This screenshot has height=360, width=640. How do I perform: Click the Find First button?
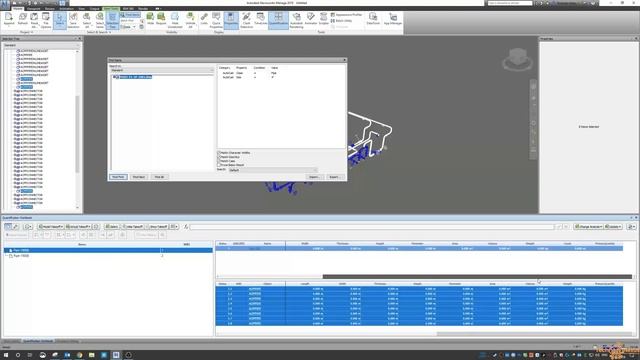point(118,177)
